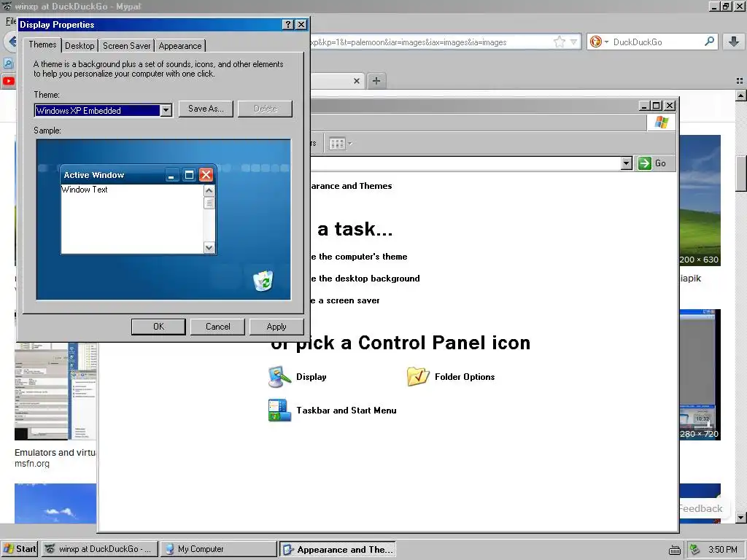Click the bookmark star in the browser address bar
This screenshot has height=560, width=747.
pyautogui.click(x=560, y=42)
